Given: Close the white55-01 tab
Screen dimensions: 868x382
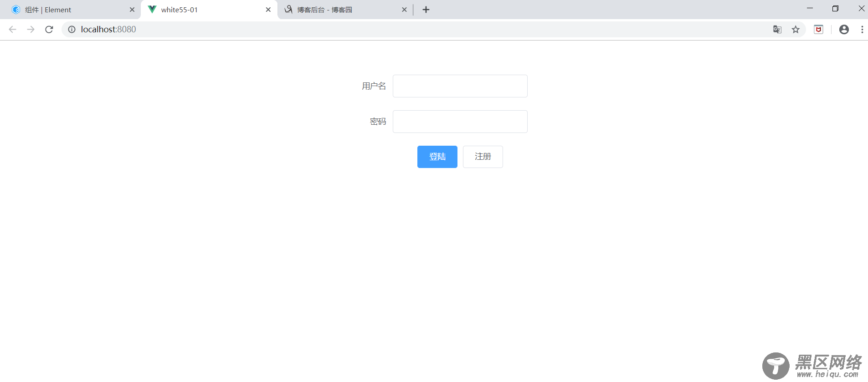Looking at the screenshot, I should click(268, 10).
